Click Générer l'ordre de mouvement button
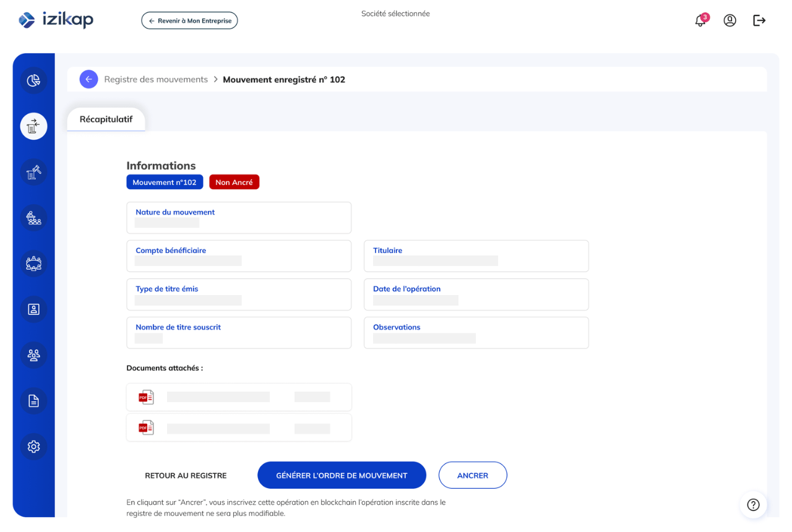The width and height of the screenshot is (792, 532). pyautogui.click(x=342, y=476)
